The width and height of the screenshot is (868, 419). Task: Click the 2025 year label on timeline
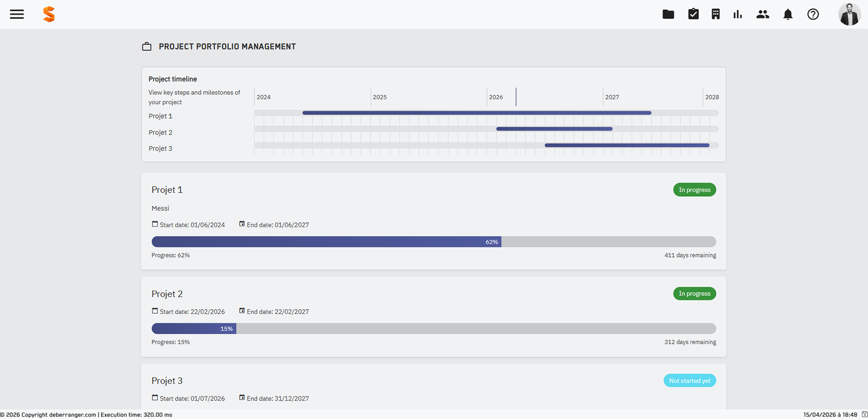pos(380,97)
